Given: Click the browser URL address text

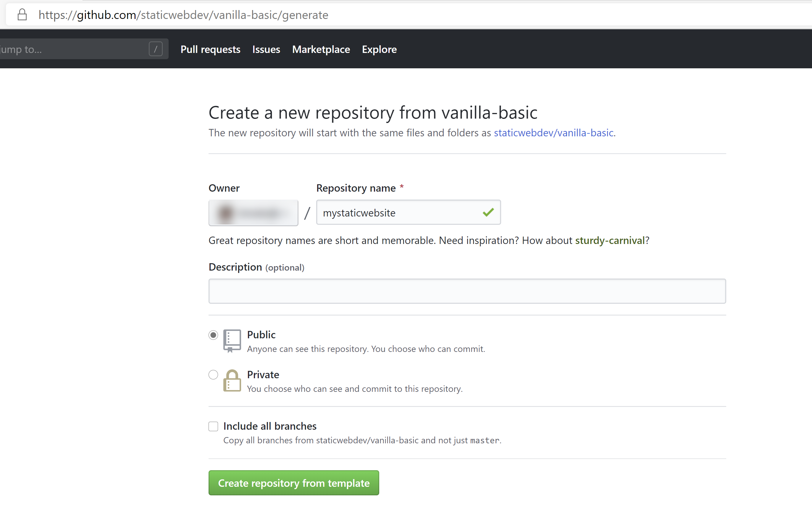Looking at the screenshot, I should [183, 15].
